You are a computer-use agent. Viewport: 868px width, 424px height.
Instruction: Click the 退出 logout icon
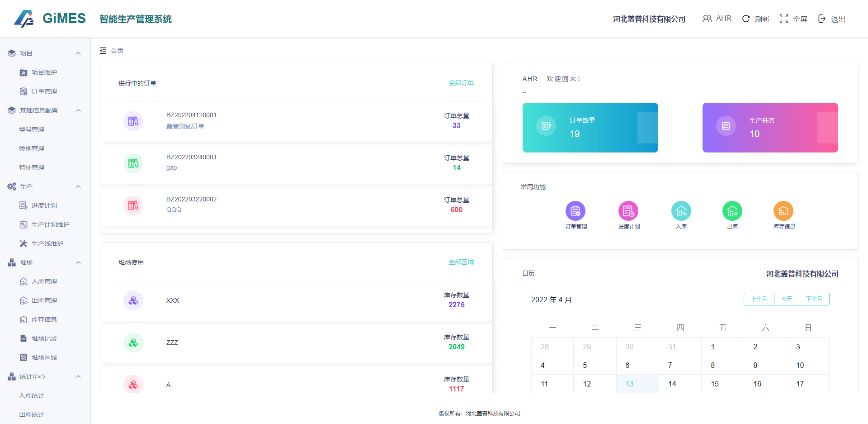(822, 19)
